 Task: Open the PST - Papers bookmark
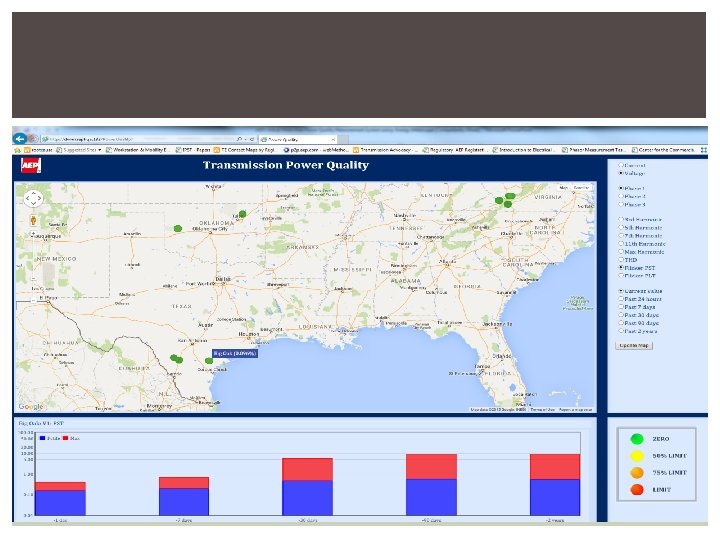[x=192, y=150]
